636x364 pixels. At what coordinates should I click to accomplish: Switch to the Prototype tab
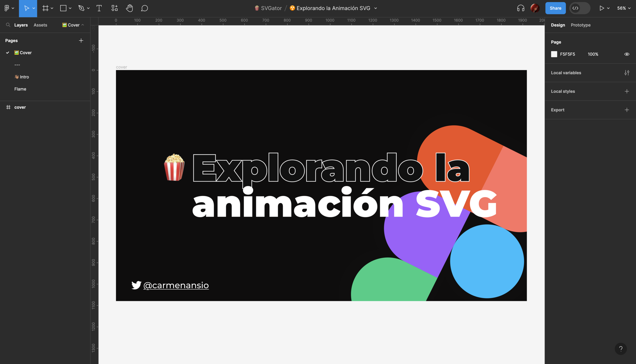580,25
